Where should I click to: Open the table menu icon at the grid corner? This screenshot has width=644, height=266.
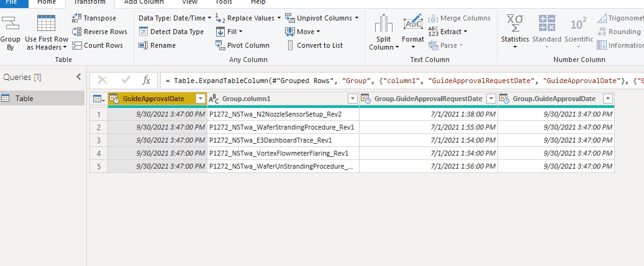click(99, 99)
